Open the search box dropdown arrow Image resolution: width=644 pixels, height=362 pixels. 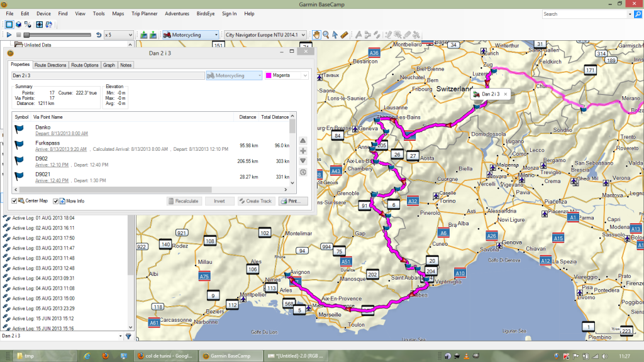tap(630, 14)
